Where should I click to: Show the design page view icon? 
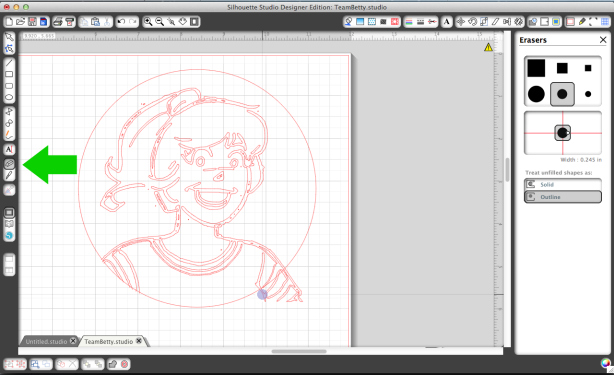click(9, 213)
